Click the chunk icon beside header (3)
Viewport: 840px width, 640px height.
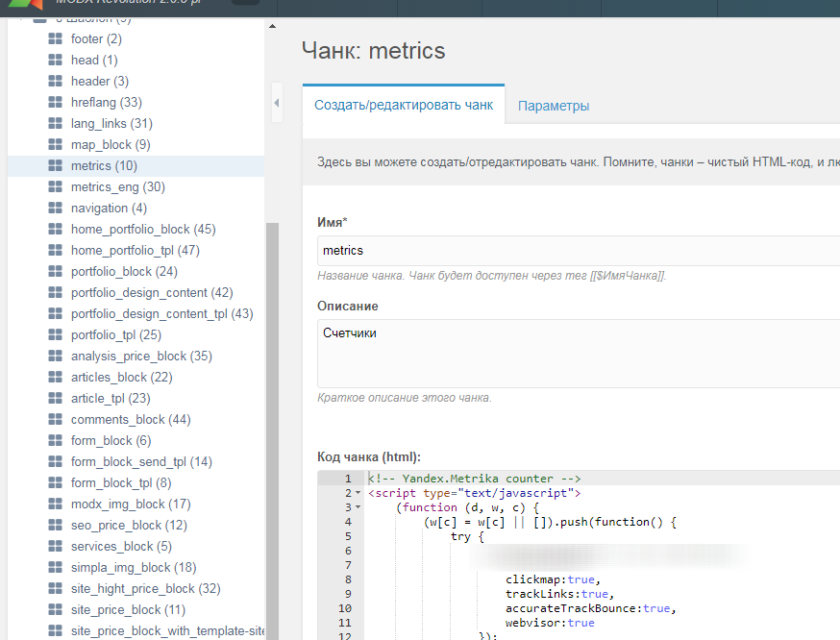[x=55, y=81]
